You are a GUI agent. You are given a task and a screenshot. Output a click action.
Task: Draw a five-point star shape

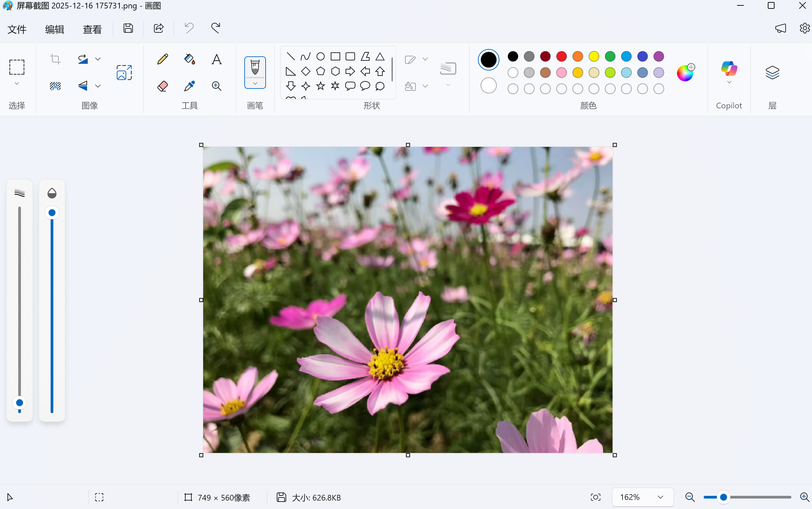(320, 86)
